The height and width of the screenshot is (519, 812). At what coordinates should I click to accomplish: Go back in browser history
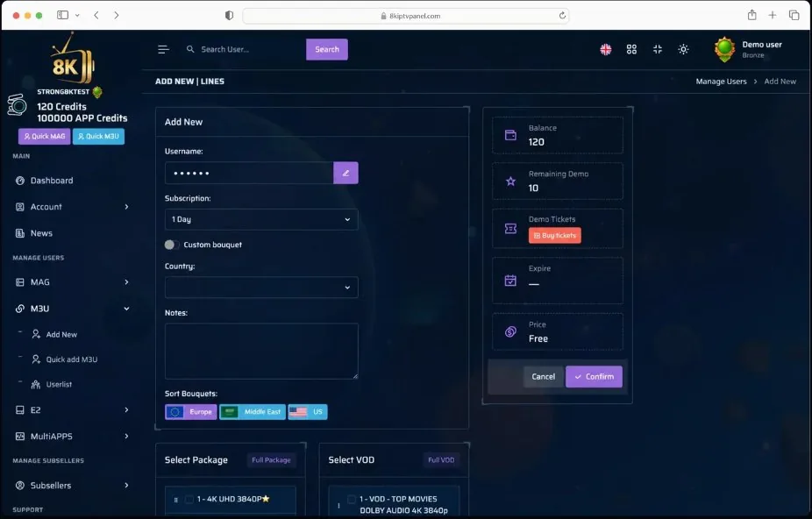coord(96,15)
